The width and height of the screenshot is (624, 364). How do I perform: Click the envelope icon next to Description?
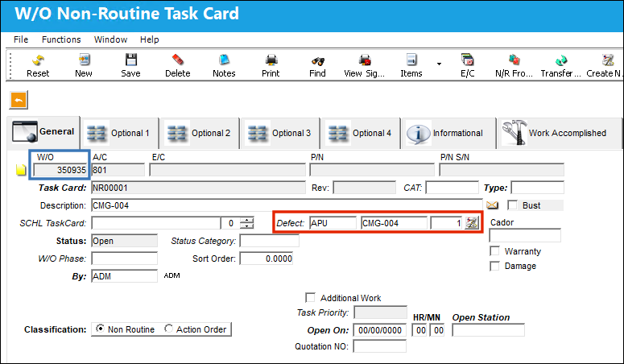(492, 205)
